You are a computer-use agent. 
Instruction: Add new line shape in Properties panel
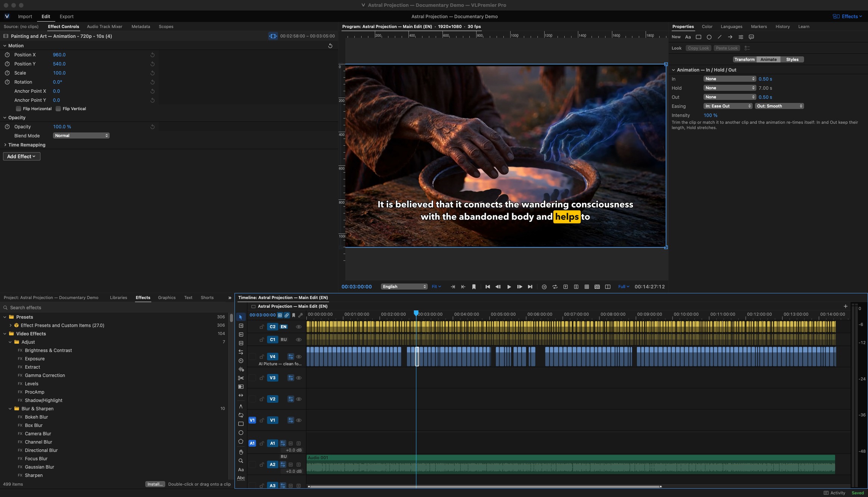719,37
